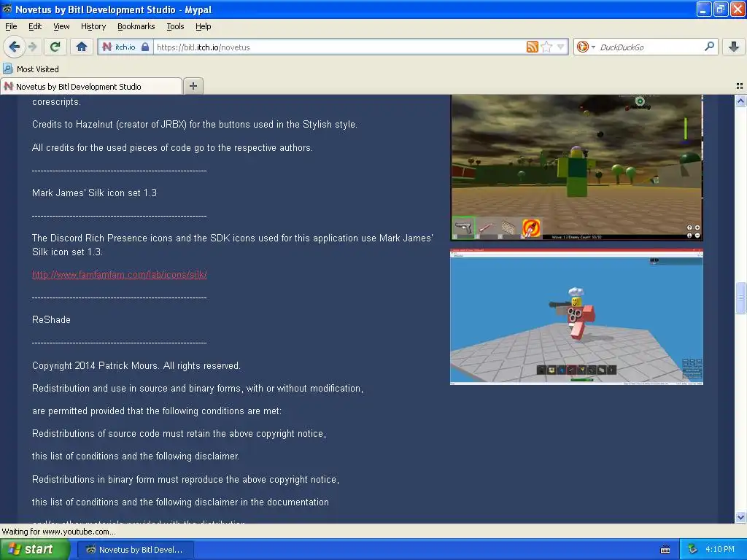Restore down the Mypal browser window

pyautogui.click(x=720, y=9)
